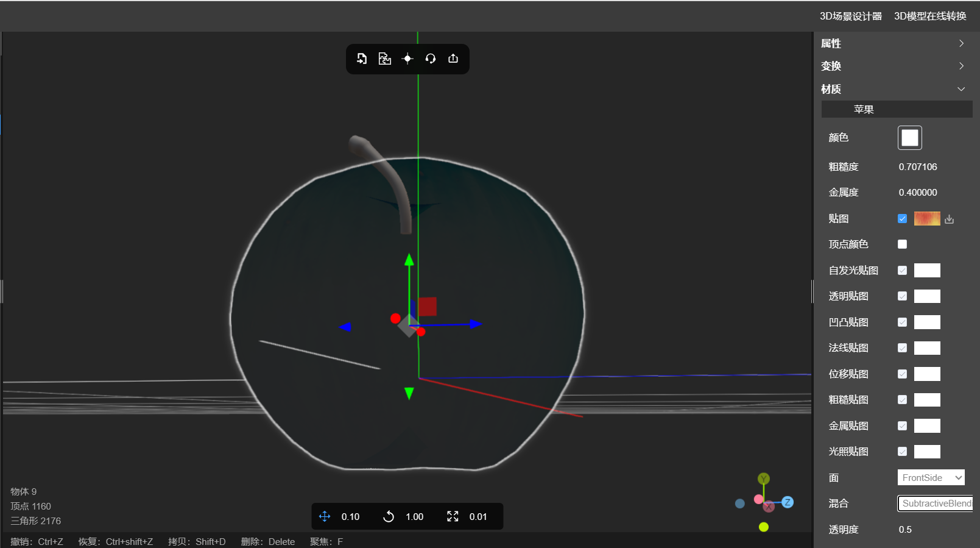Open the 3D模型在线转换 menu item
Viewport: 980px width, 548px height.
pos(930,16)
